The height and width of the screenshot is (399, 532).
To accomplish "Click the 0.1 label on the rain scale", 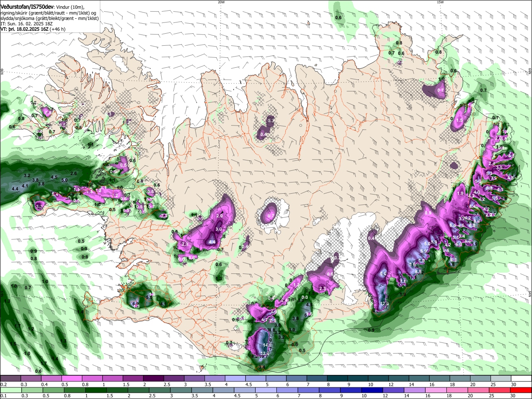I will click(3, 396).
